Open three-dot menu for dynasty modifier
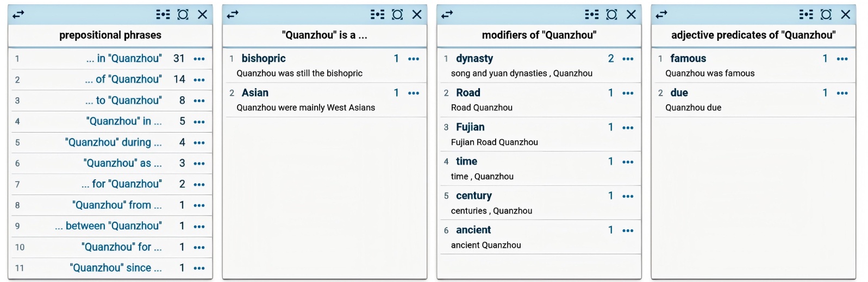The height and width of the screenshot is (282, 868). click(628, 59)
